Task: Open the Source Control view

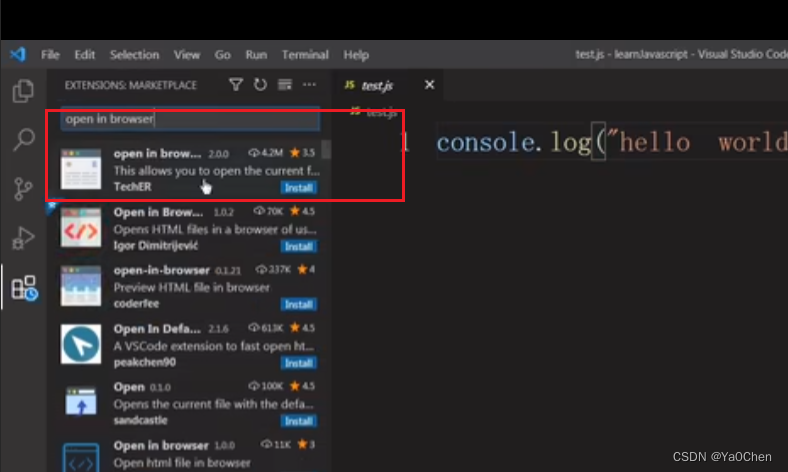Action: [x=23, y=189]
